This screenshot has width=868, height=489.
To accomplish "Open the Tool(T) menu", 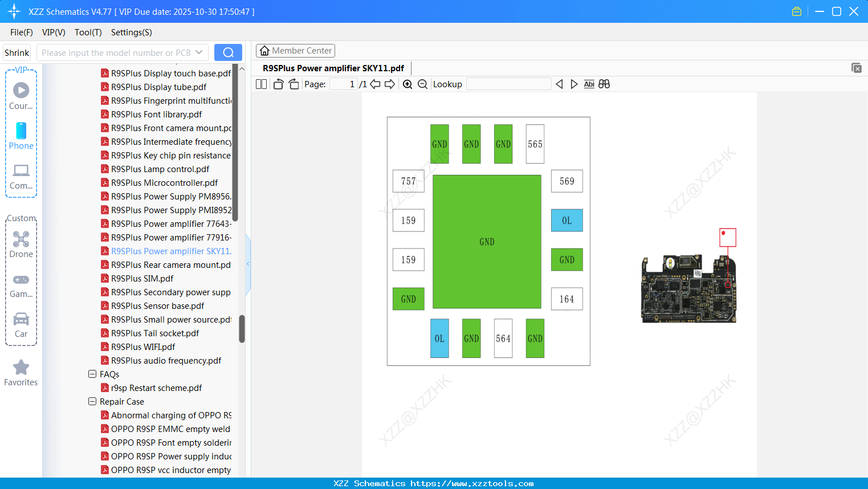I will 88,32.
